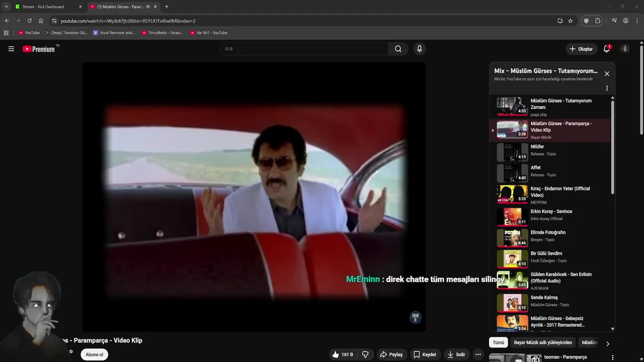Switch to Stream - Kick Dashboard tab
The height and width of the screenshot is (362, 644).
[x=48, y=7]
